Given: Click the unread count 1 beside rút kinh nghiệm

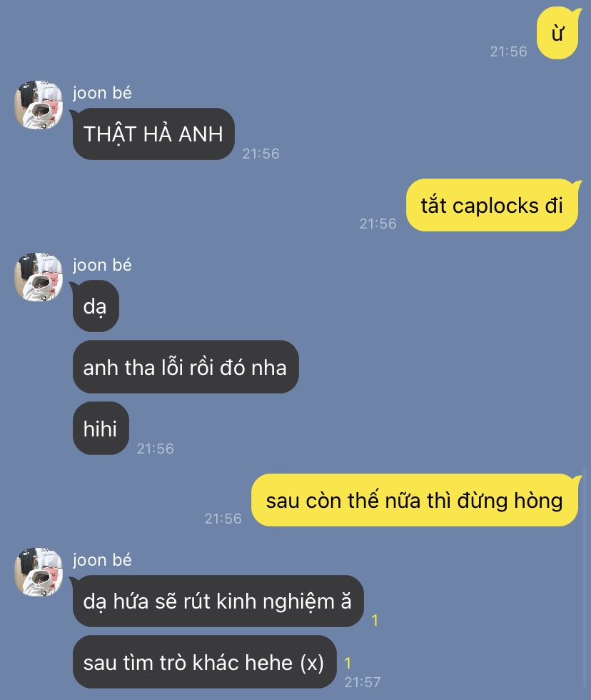Looking at the screenshot, I should coord(375,620).
